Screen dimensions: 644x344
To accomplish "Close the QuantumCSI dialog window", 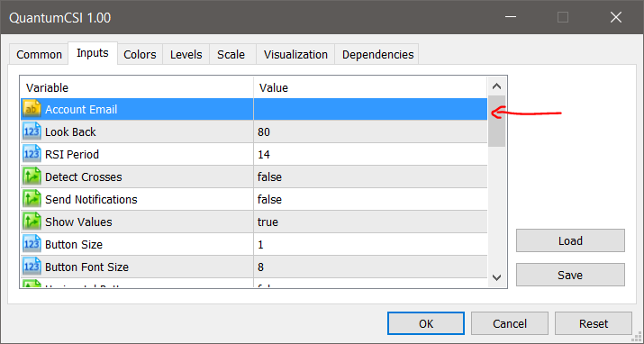I will (x=616, y=17).
